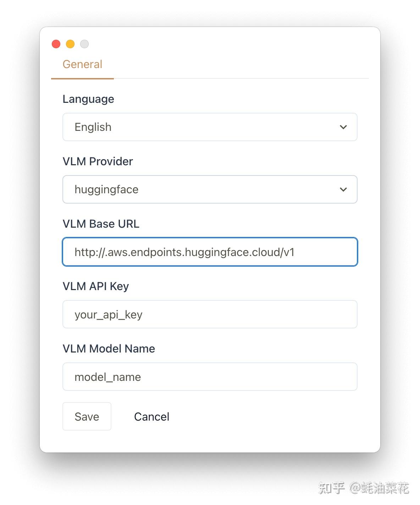Close the settings window with red button
Viewport: 420px width, 505px height.
pyautogui.click(x=56, y=44)
